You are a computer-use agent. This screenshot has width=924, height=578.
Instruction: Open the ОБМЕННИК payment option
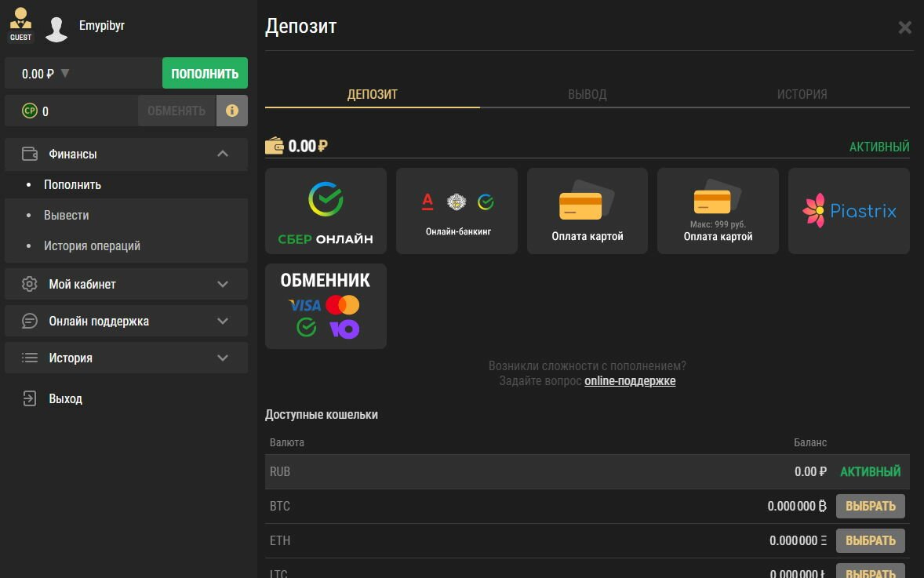326,306
